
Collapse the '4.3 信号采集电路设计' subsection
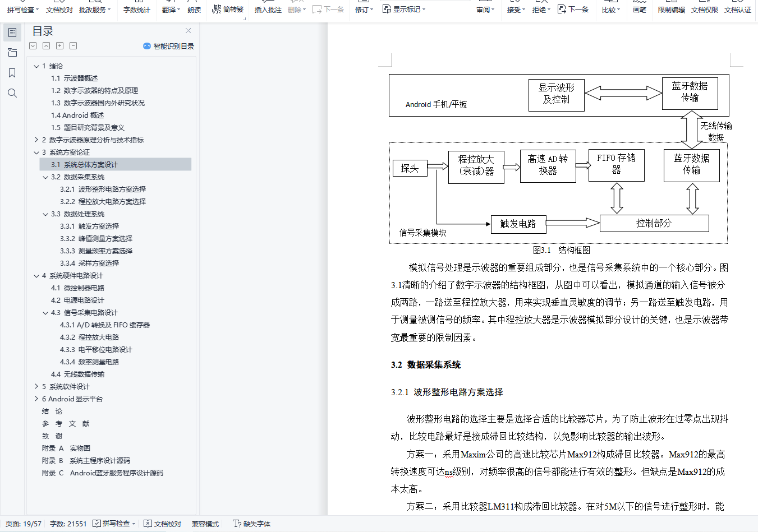45,313
